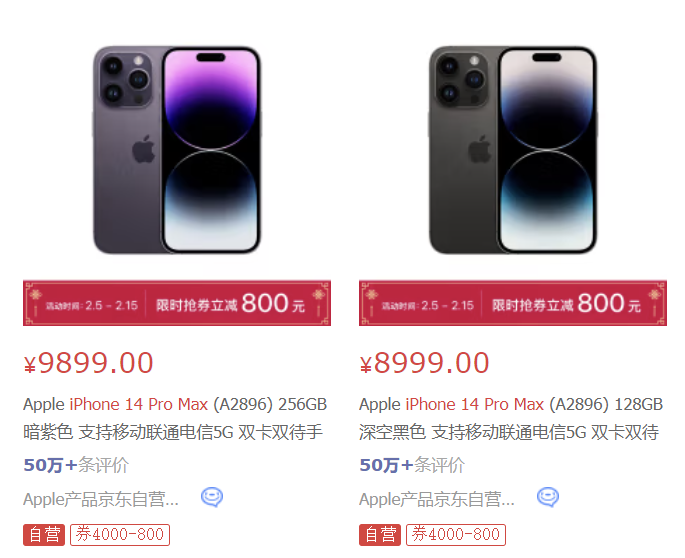The image size is (685, 558).
Task: Open the 800元 promo banner under purple iPhone
Action: (177, 303)
